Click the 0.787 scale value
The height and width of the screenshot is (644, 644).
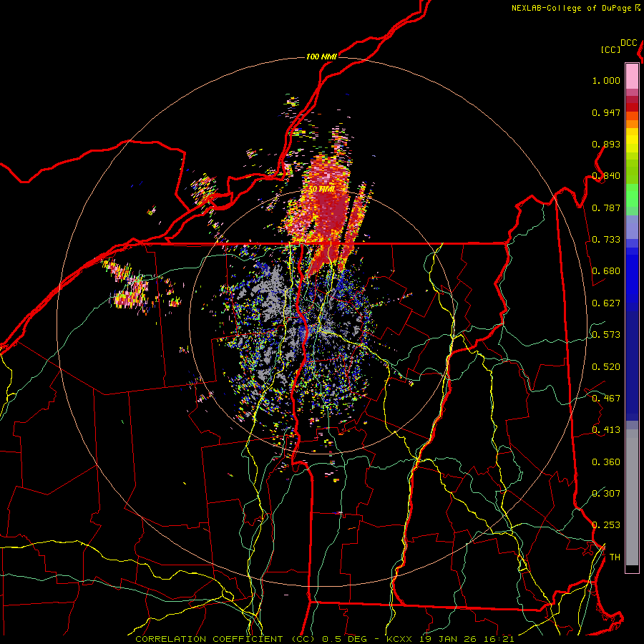606,208
